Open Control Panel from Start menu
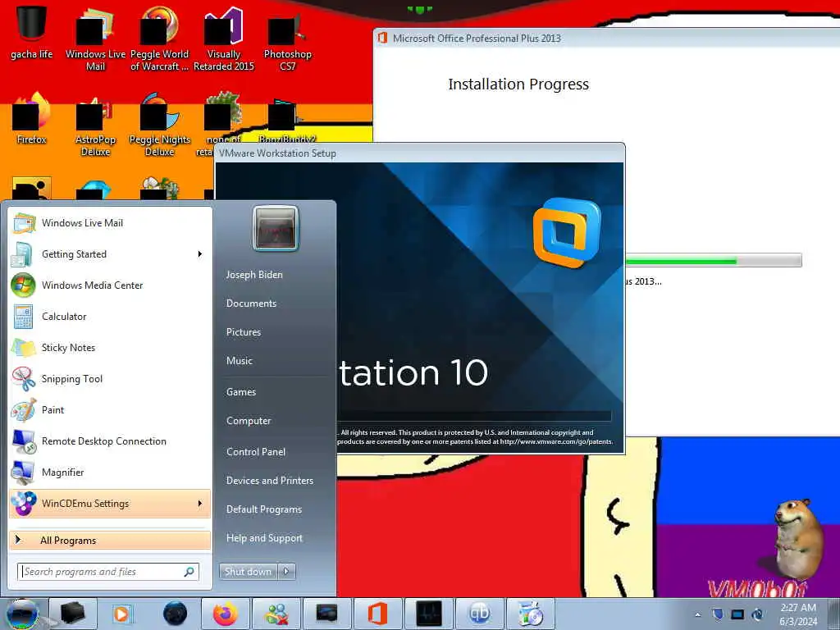840x630 pixels. 256,452
